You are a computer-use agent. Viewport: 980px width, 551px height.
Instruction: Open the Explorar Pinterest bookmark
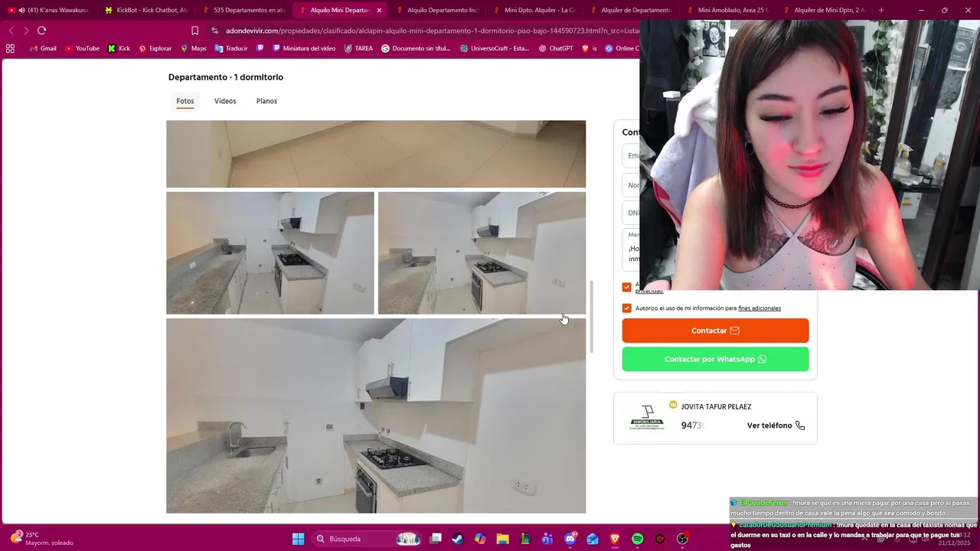[155, 48]
